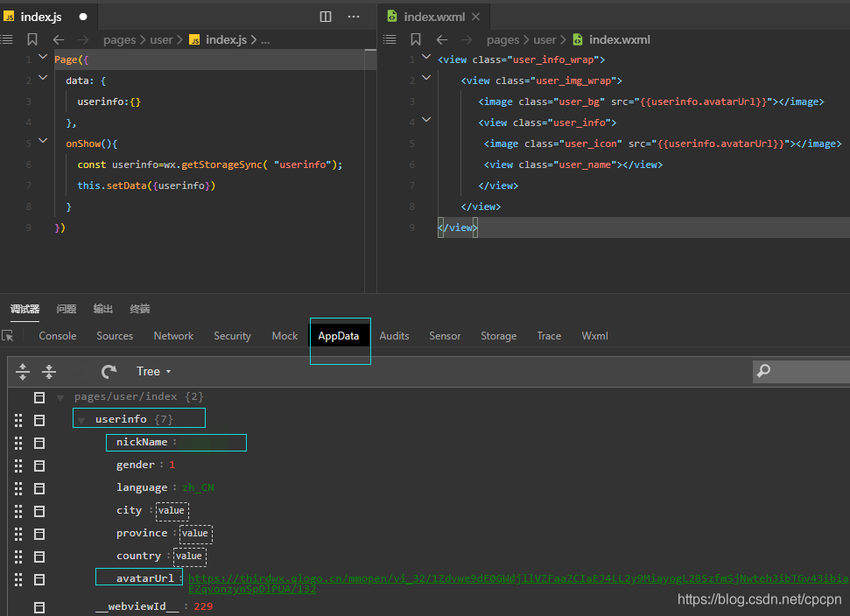
Task: Switch to the Trace tab
Action: coord(549,336)
